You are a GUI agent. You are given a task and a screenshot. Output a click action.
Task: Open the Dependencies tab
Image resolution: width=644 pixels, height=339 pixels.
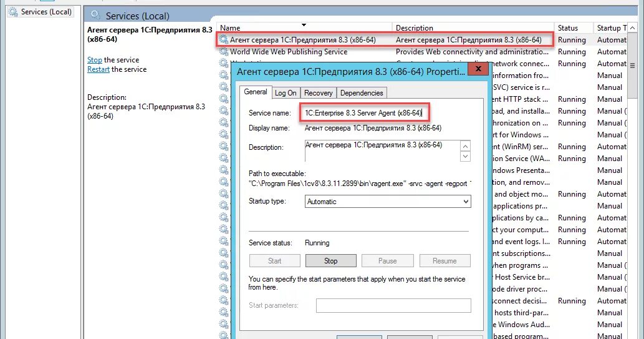pos(362,93)
